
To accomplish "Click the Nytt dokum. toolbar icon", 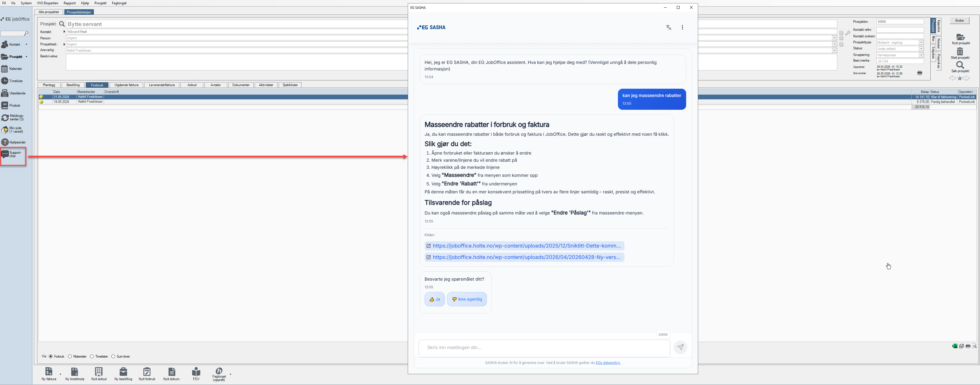I will pos(172,371).
